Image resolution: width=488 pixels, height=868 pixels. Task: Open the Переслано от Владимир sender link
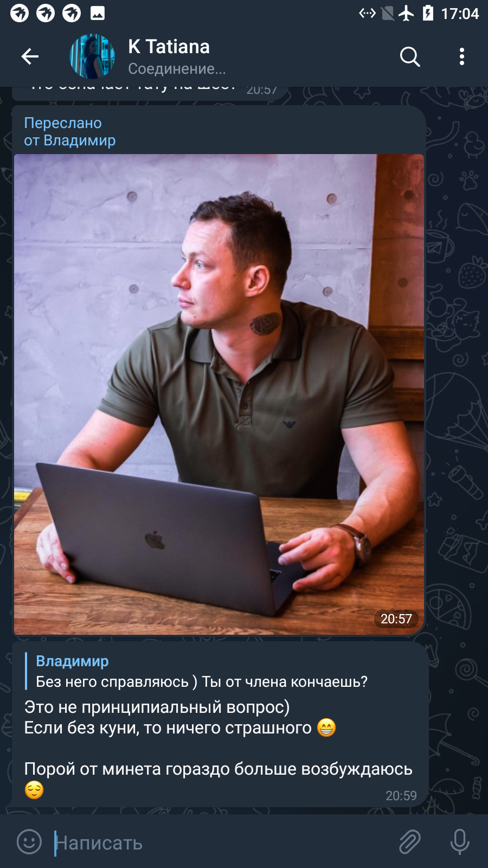(69, 132)
